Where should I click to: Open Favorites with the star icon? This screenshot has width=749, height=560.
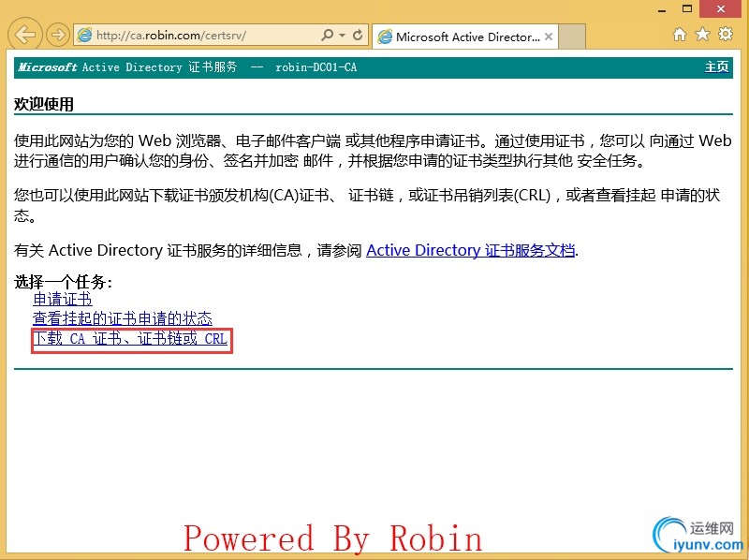(702, 34)
